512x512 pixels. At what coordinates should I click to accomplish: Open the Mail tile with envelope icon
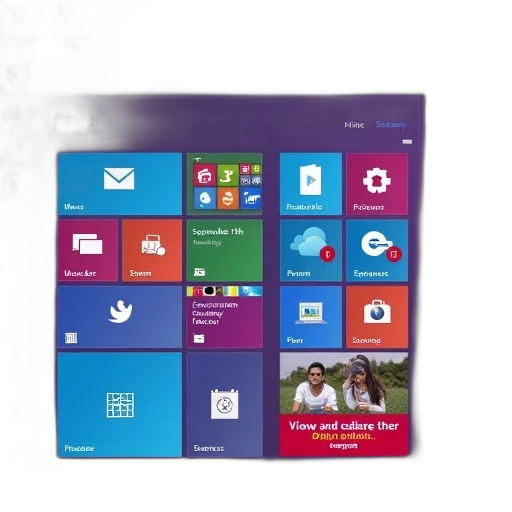pyautogui.click(x=120, y=184)
